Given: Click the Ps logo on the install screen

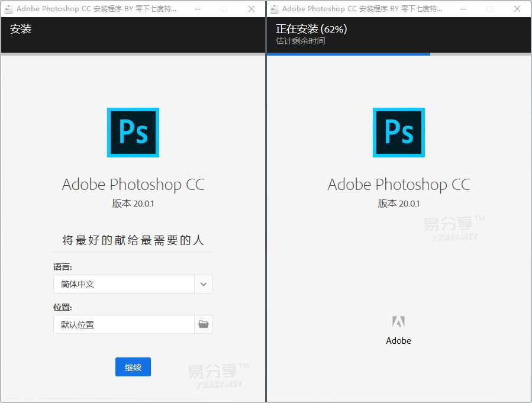Looking at the screenshot, I should coord(133,132).
